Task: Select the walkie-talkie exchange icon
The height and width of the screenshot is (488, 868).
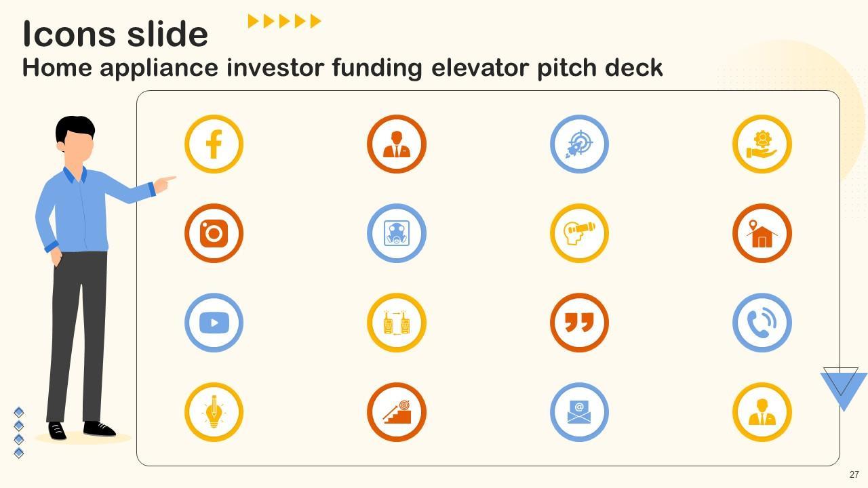Action: pos(397,323)
